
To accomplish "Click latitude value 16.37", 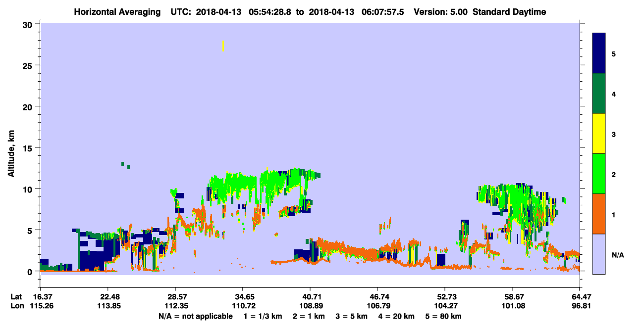I will (x=42, y=297).
